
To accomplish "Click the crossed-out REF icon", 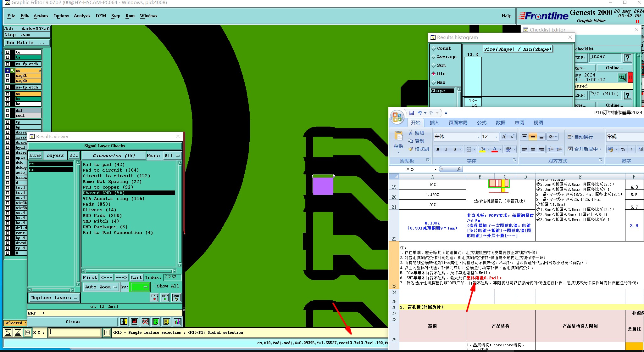I will tap(145, 322).
